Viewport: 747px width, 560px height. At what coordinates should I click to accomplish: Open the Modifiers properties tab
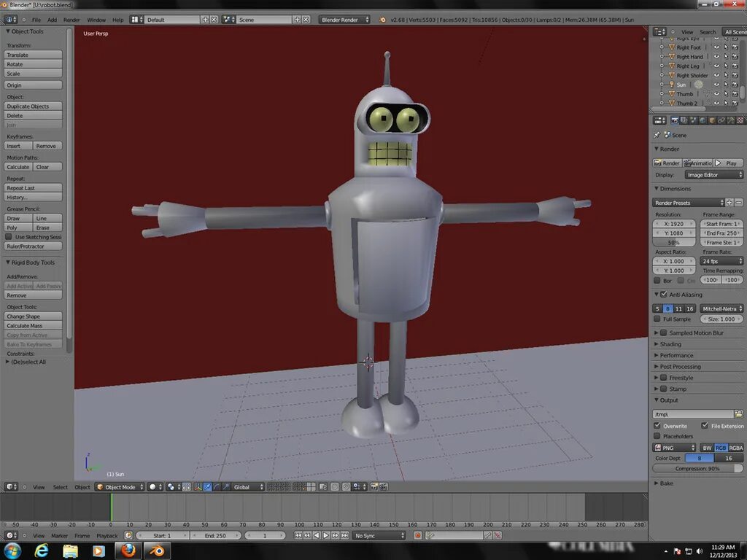point(730,120)
